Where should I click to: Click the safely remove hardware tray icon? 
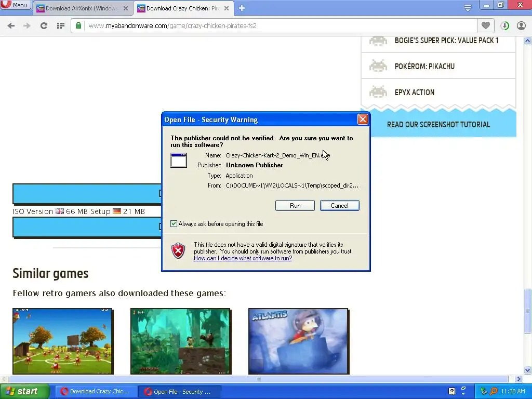[484, 391]
